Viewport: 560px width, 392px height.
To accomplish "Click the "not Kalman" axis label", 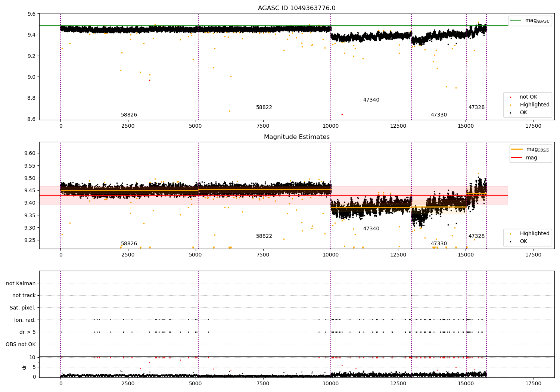I will click(x=21, y=283).
